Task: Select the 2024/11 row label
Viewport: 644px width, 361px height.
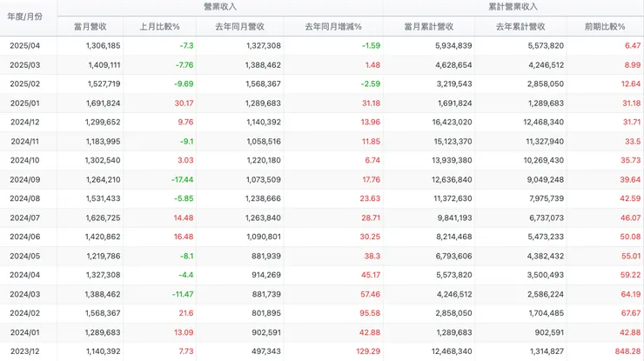Action: tap(25, 141)
